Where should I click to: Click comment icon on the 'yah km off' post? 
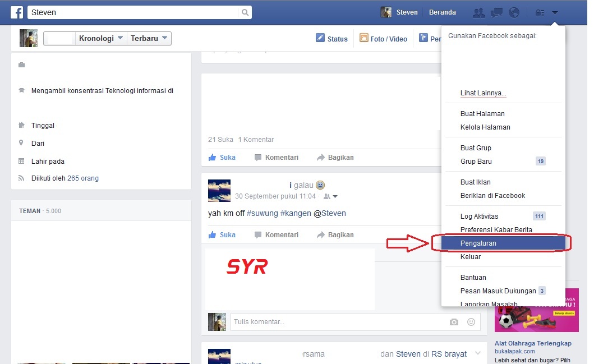(x=258, y=235)
